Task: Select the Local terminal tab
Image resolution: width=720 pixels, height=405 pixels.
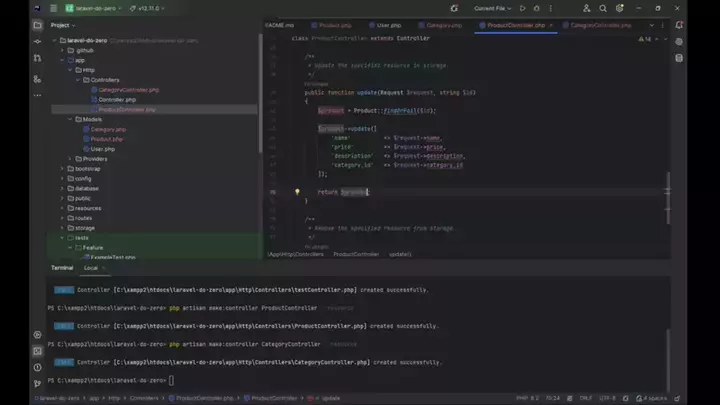Action: [91, 268]
